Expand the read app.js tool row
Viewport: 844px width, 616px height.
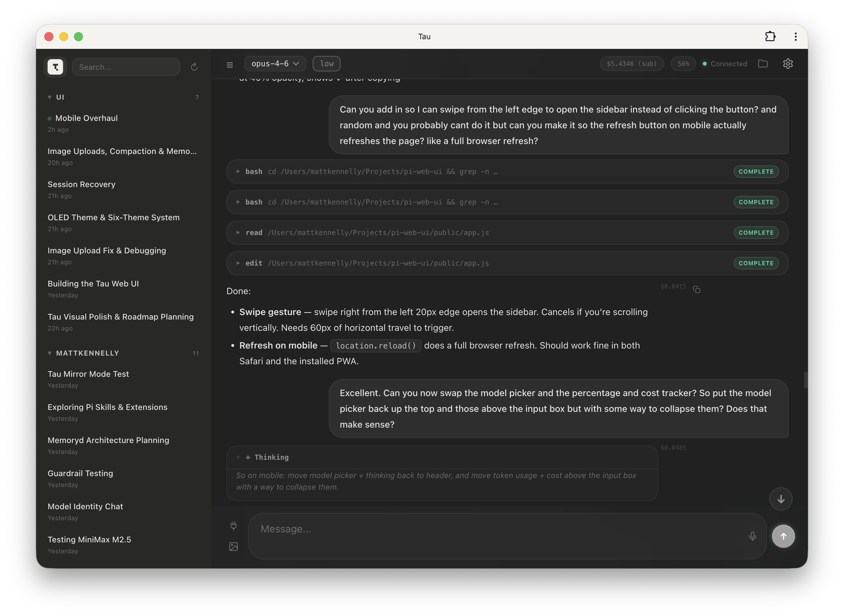pyautogui.click(x=507, y=233)
